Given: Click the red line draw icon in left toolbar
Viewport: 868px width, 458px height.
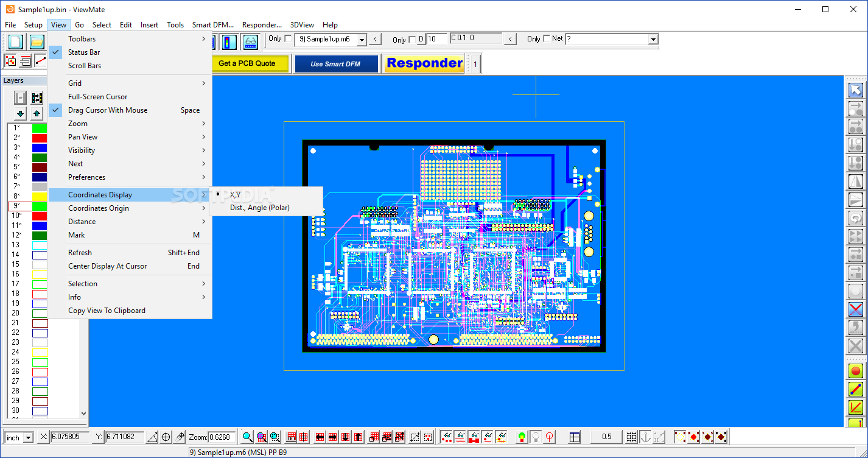Looking at the screenshot, I should click(41, 60).
